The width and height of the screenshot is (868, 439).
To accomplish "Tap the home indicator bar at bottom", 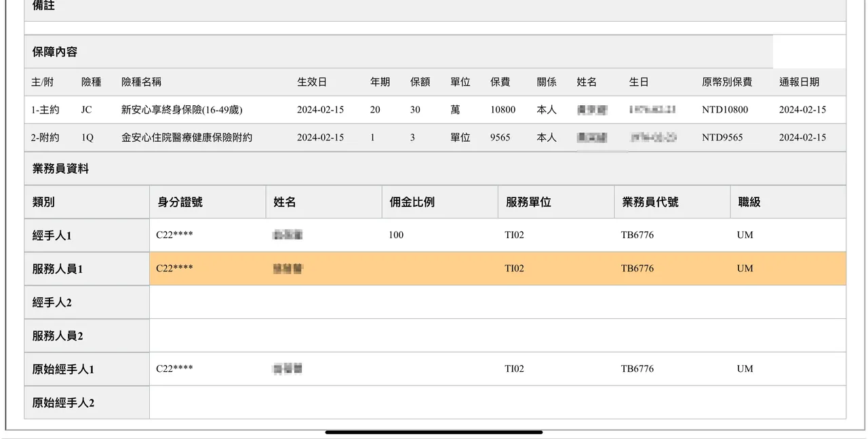I will 434,432.
